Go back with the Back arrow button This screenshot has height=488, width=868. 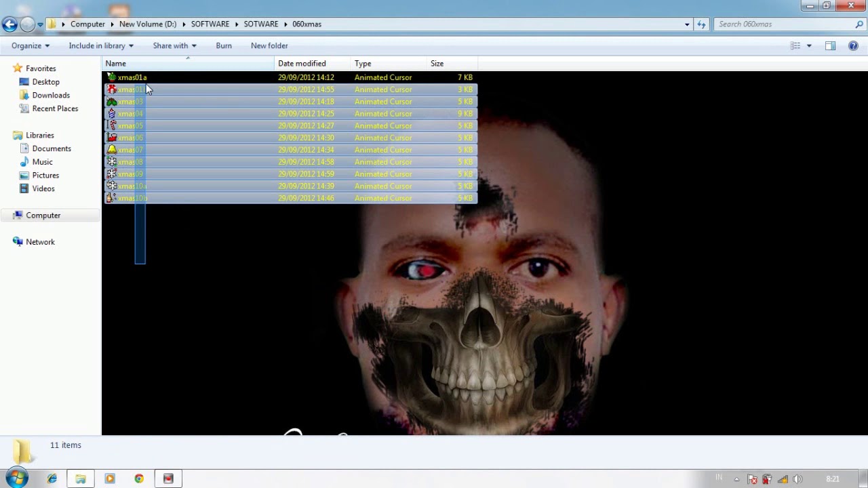[x=9, y=24]
